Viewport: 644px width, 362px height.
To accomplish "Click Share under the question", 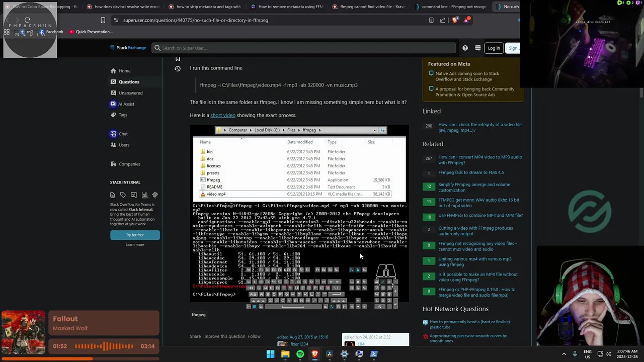I will coord(195,336).
